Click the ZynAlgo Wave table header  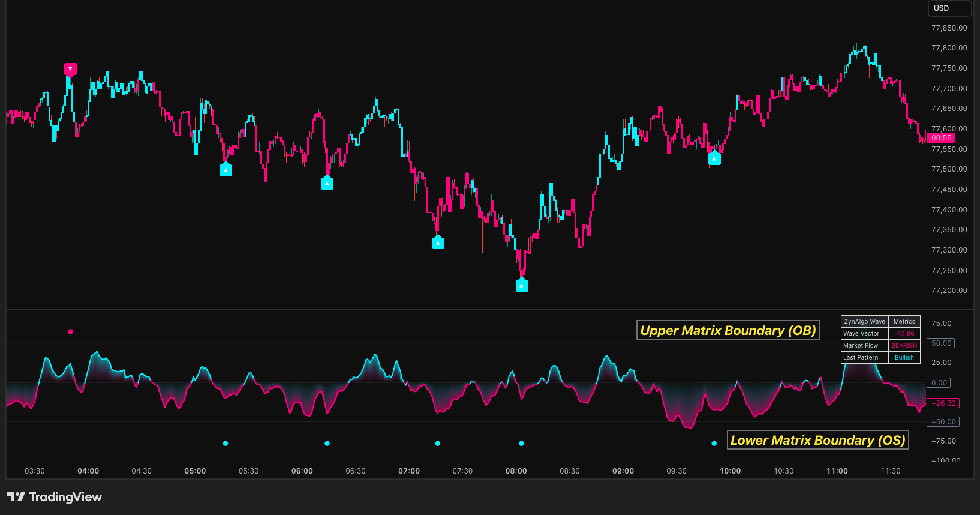(x=864, y=322)
